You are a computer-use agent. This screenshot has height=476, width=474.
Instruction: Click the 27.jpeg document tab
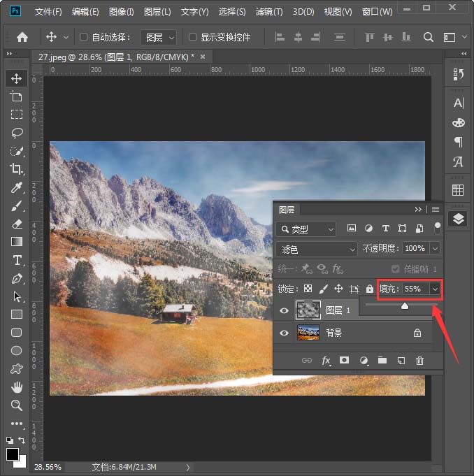[116, 57]
